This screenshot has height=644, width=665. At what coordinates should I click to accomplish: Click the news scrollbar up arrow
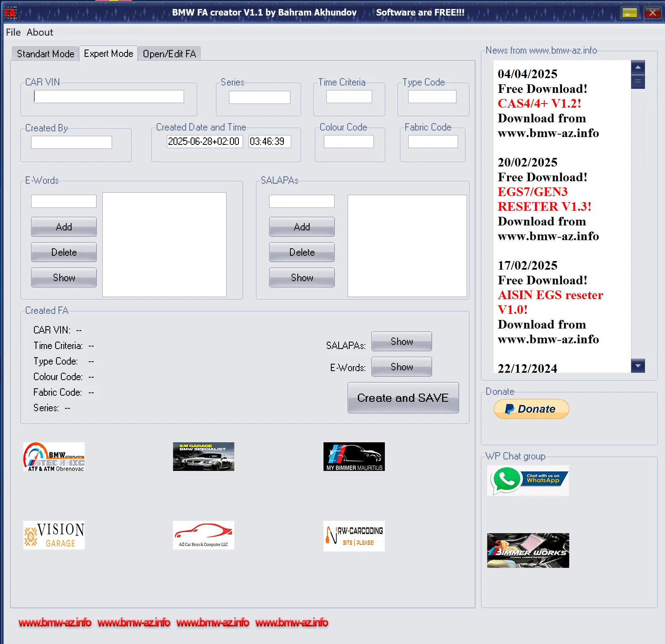tap(638, 67)
